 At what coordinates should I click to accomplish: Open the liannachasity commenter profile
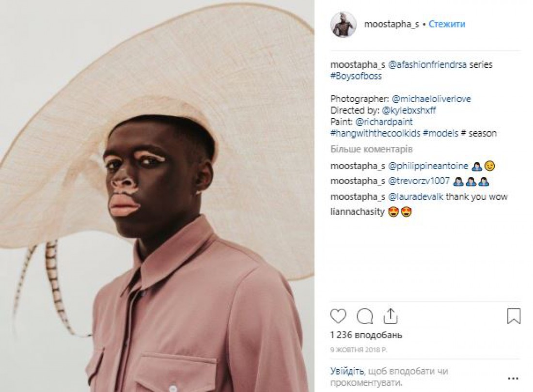(x=357, y=212)
